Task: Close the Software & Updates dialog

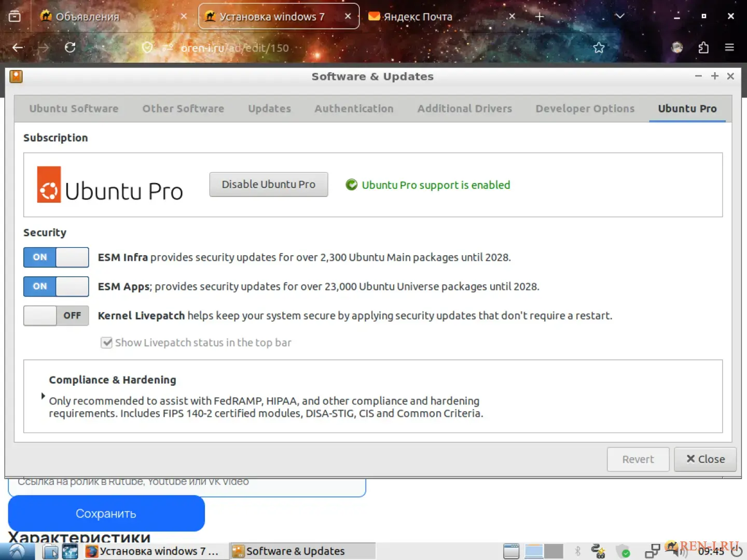Action: pyautogui.click(x=705, y=459)
